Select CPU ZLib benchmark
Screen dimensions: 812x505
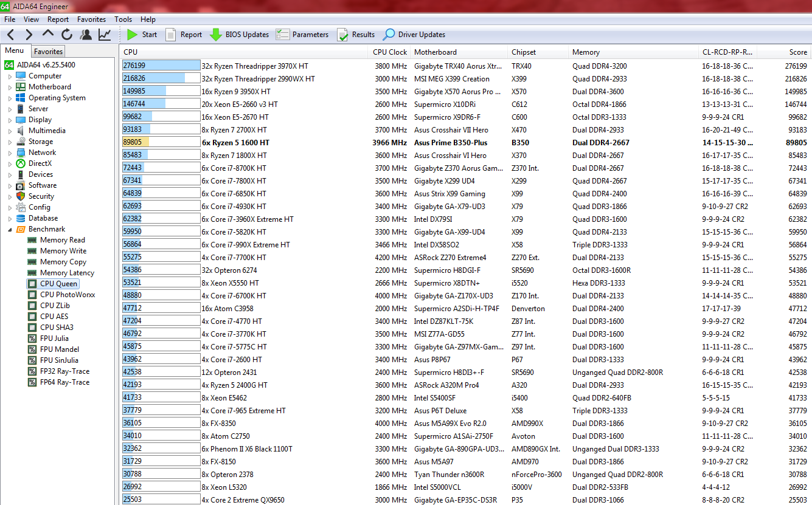55,306
